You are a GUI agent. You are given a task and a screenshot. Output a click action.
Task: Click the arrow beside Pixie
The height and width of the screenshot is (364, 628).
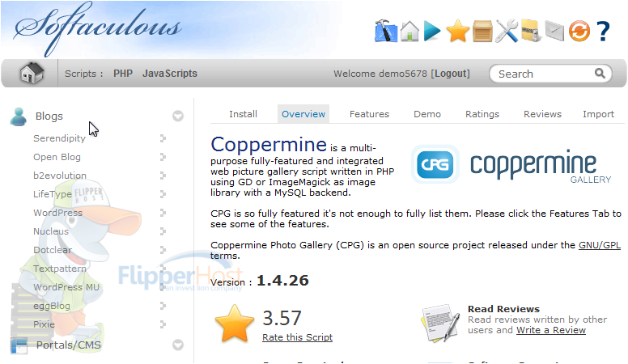(163, 324)
